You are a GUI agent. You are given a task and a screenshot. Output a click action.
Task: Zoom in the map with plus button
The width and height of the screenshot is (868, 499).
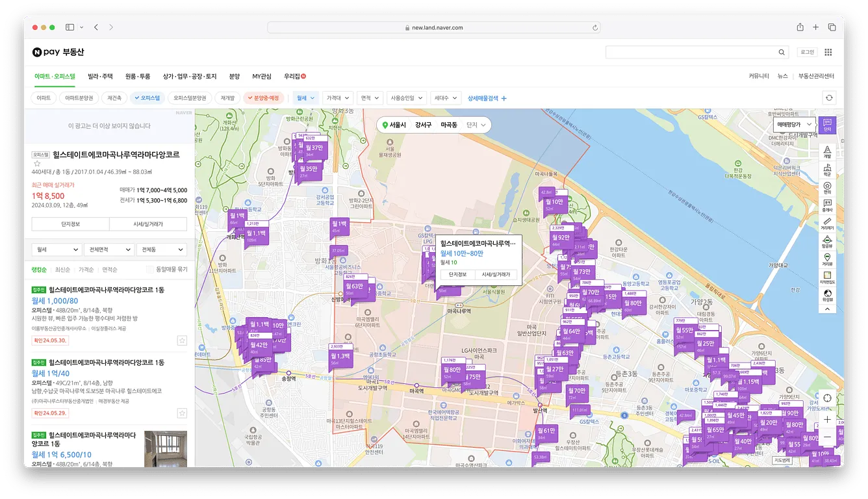coord(827,420)
